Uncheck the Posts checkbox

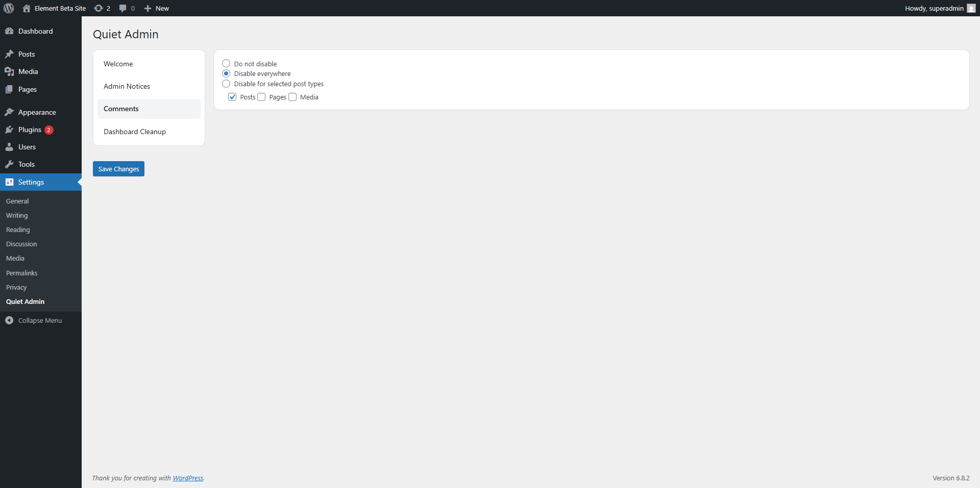[232, 97]
